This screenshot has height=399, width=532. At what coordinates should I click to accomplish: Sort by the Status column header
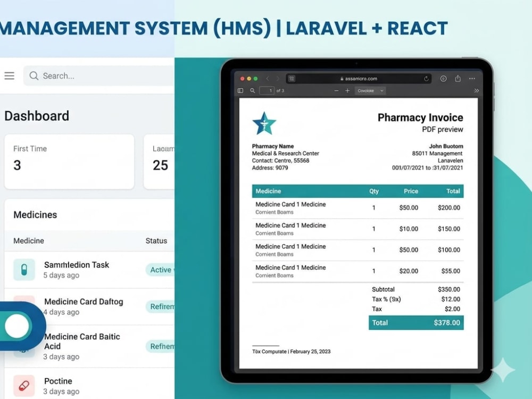point(156,240)
